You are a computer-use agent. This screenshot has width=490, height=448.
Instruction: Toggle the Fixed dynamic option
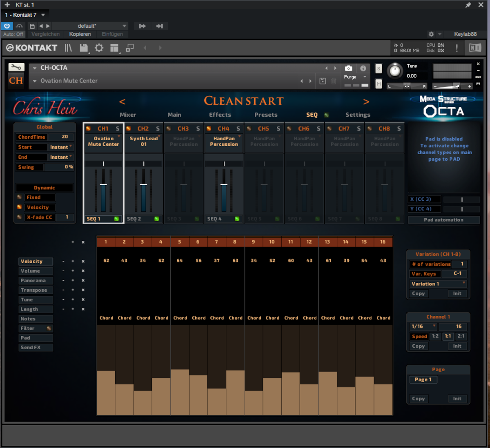click(x=19, y=197)
